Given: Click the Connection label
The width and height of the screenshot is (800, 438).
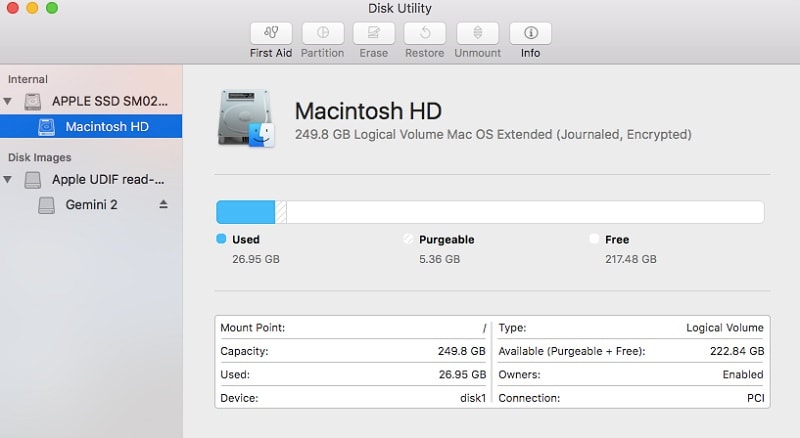Looking at the screenshot, I should coord(529,398).
